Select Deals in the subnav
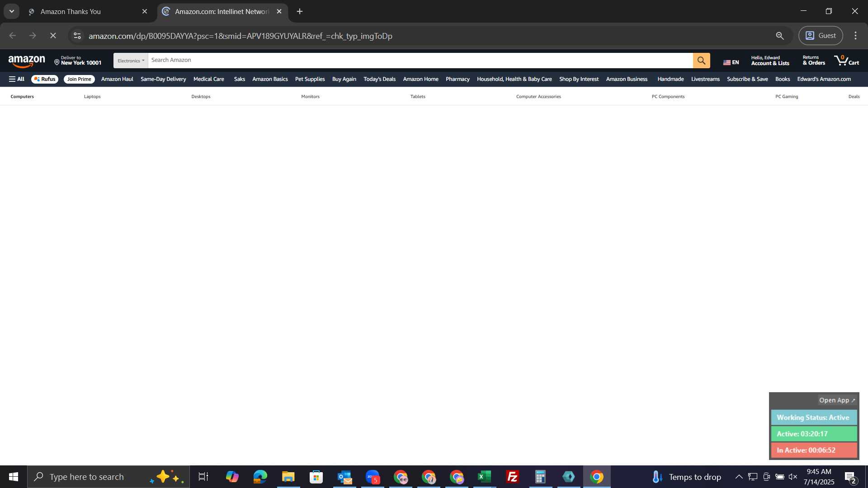 click(854, 97)
